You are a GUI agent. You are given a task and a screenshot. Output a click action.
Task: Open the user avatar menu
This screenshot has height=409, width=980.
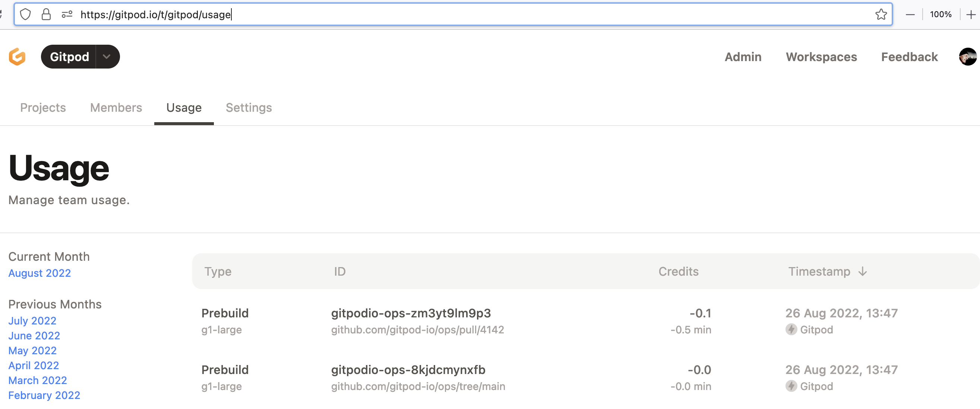tap(967, 56)
